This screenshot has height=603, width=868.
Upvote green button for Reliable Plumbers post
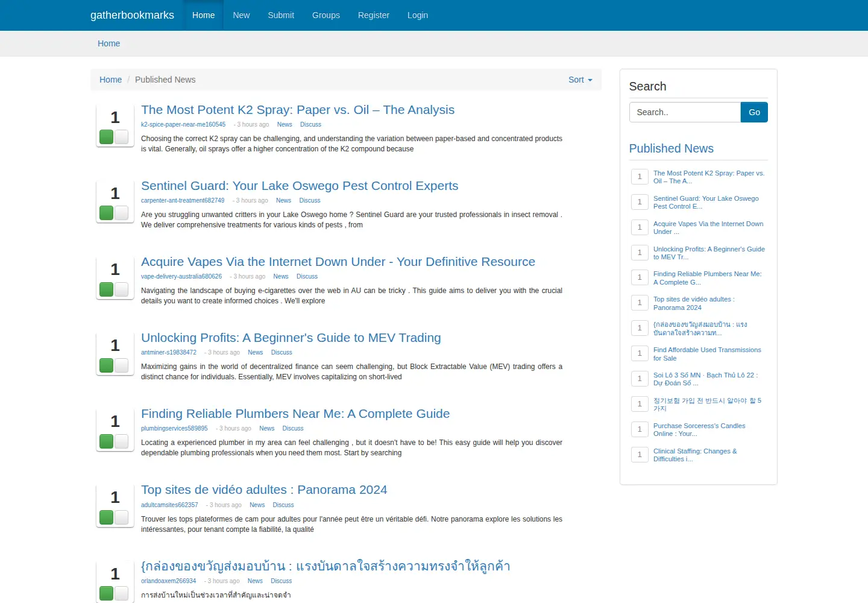point(107,441)
